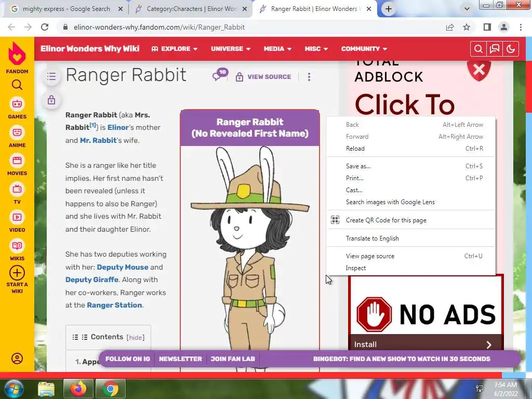Select Cast... in the context menu
The image size is (532, 399).
pos(410,190)
